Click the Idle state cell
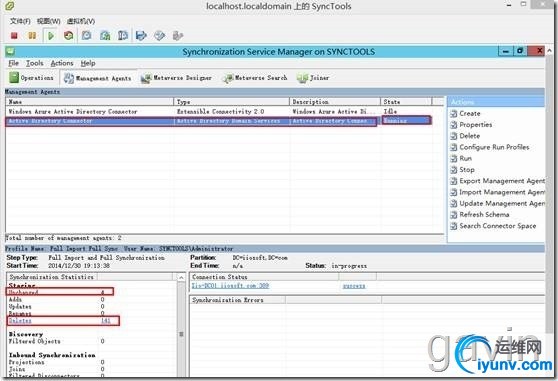558x381 pixels. pos(390,111)
